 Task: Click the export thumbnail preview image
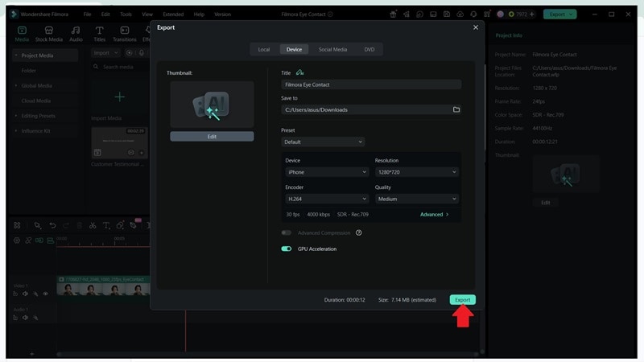212,105
